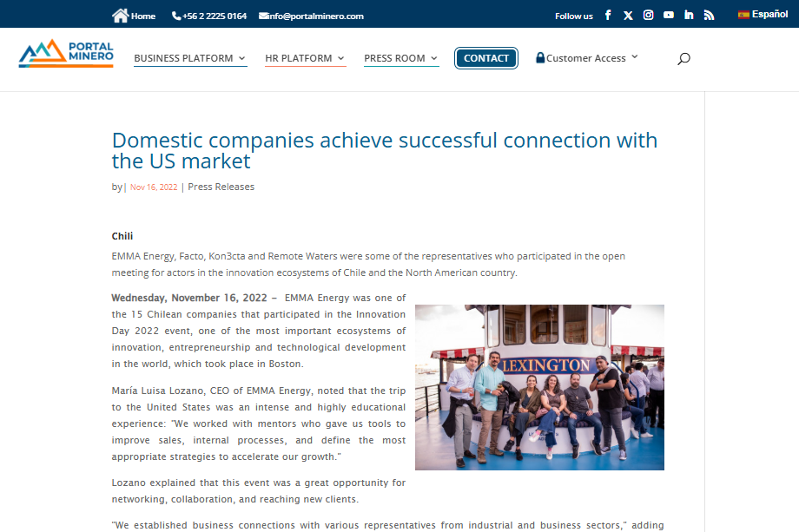Open the Press Releases category link
This screenshot has height=532, width=799.
(x=221, y=187)
